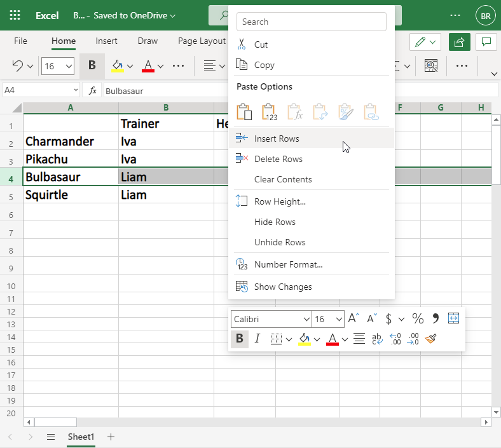Click the yellow fill color button in ribbon
This screenshot has height=448, width=501.
click(117, 65)
